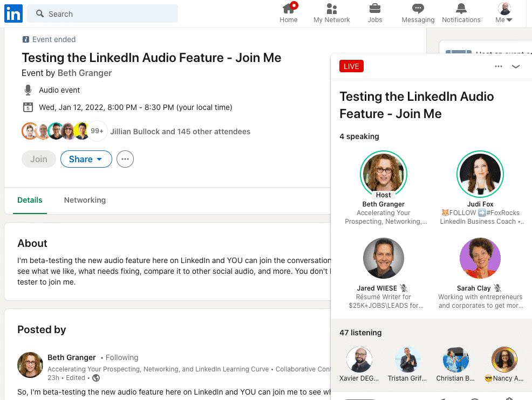Open Beth Granger's event host link
The width and height of the screenshot is (532, 400).
pos(85,73)
